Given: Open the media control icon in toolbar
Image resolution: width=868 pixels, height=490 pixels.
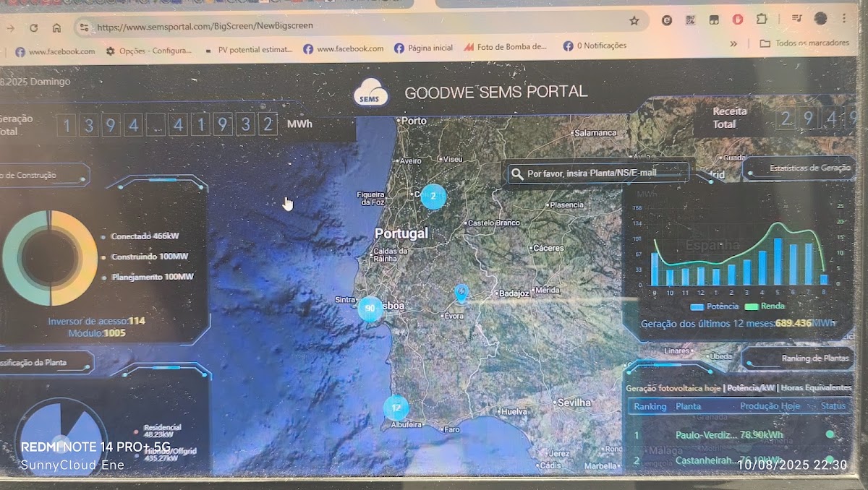Looking at the screenshot, I should 796,18.
